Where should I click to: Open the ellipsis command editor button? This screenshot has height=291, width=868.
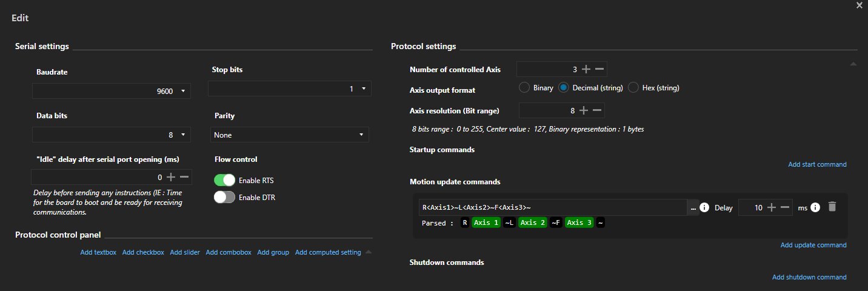(x=693, y=208)
